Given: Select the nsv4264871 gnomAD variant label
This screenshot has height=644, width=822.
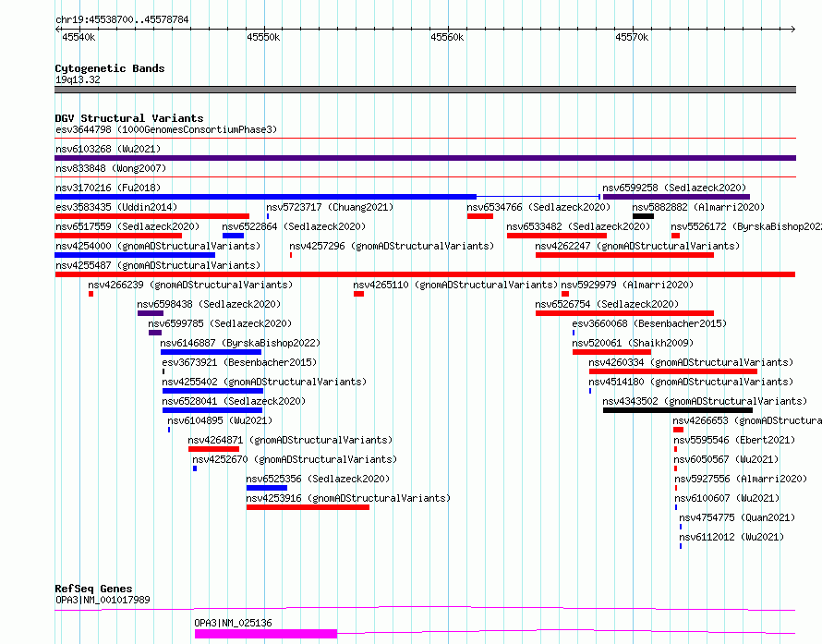Looking at the screenshot, I should pos(290,440).
